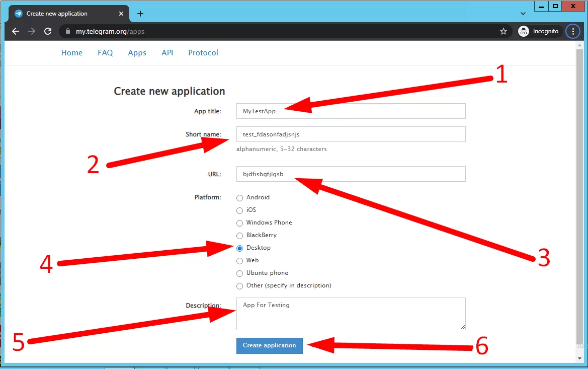Click the page vertical scrollbar
588x369 pixels.
point(578,201)
